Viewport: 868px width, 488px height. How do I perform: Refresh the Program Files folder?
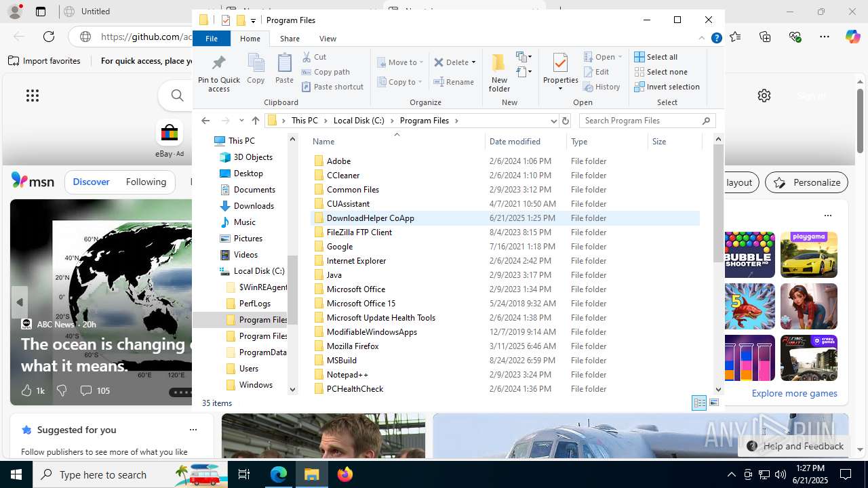click(x=566, y=121)
